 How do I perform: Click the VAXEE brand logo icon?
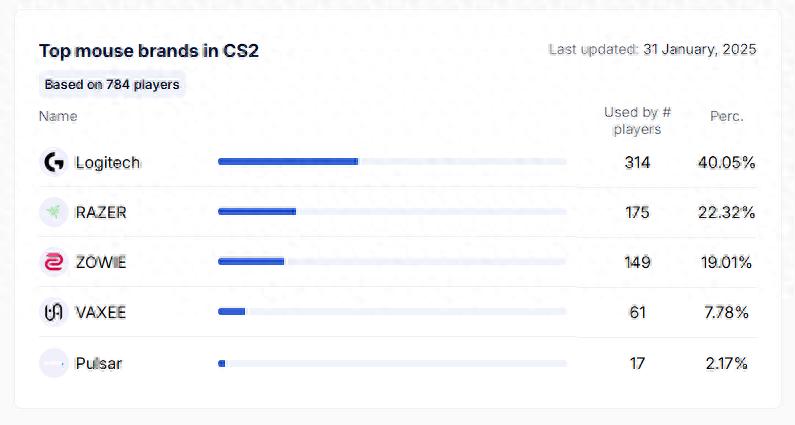(x=53, y=312)
